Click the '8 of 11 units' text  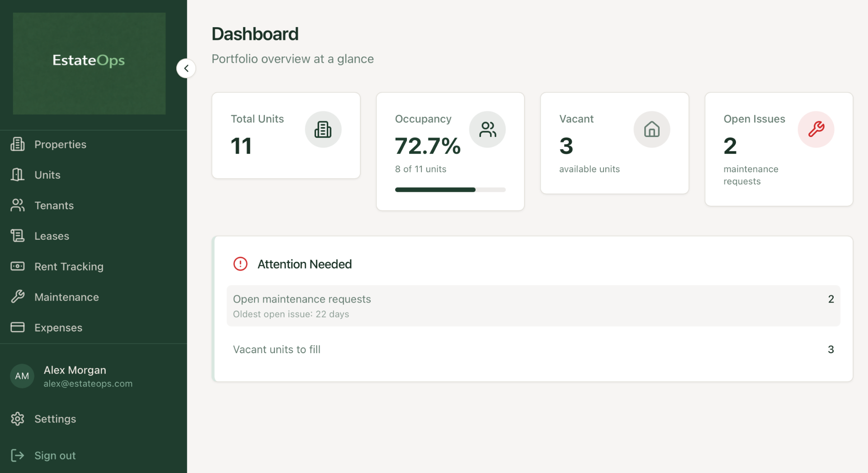click(420, 169)
